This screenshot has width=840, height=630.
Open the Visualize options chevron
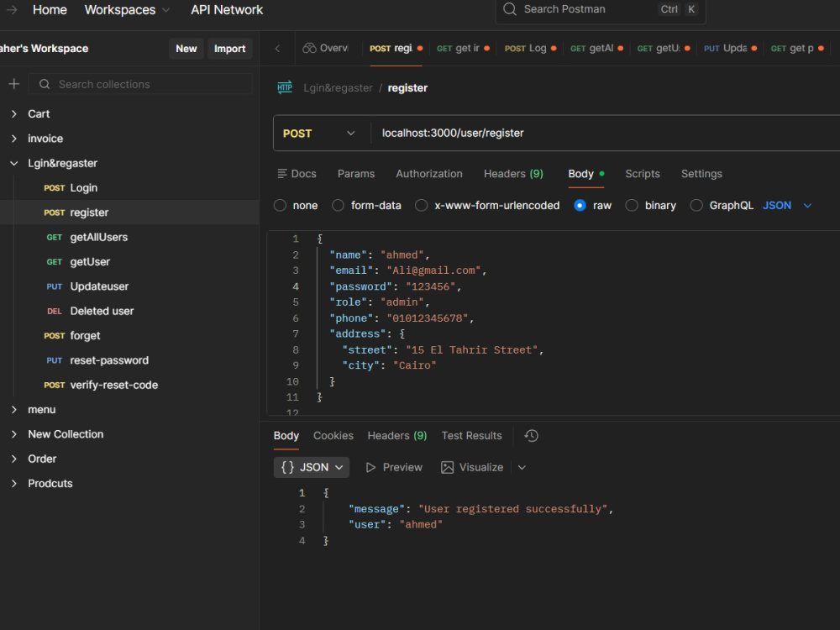pos(522,467)
